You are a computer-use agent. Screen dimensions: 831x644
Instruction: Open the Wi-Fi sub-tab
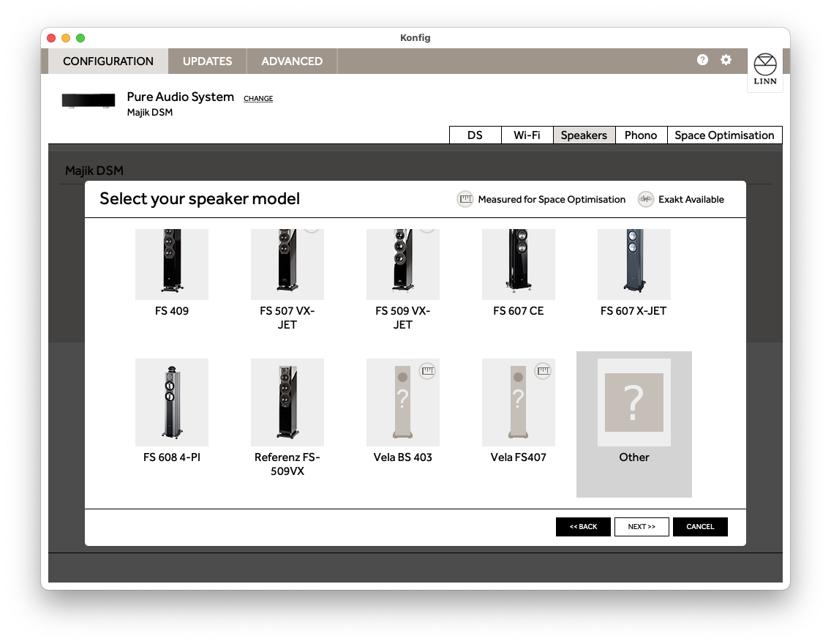(527, 135)
